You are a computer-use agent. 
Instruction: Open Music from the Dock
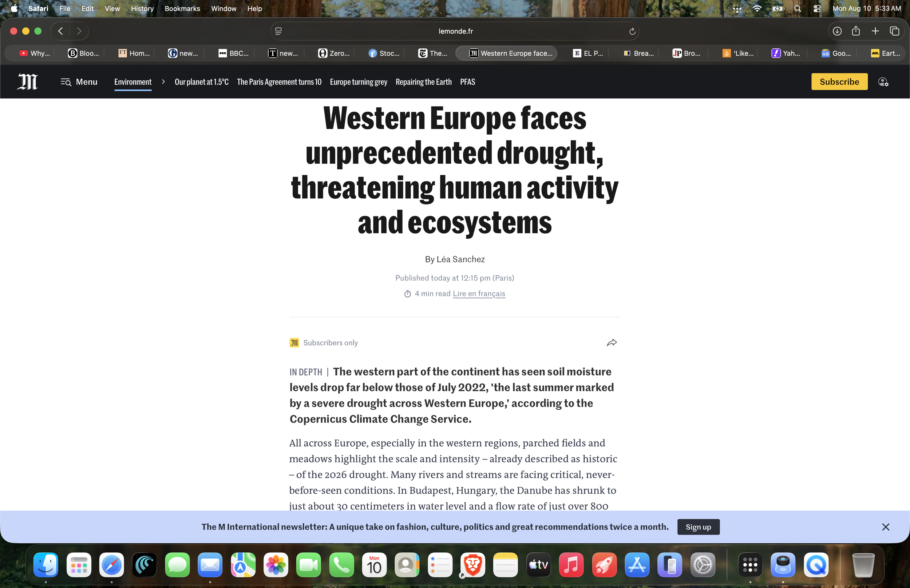571,565
